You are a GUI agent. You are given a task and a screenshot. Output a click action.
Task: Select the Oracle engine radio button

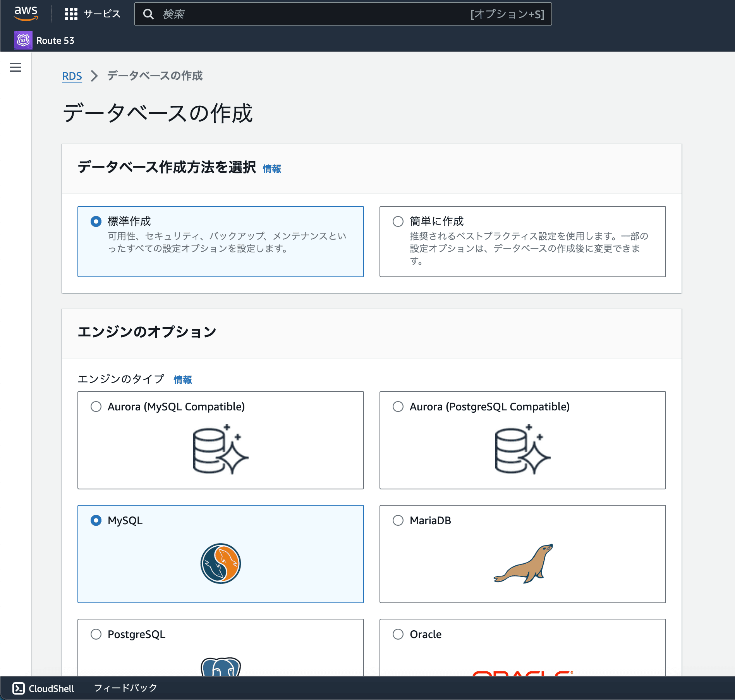pos(398,634)
